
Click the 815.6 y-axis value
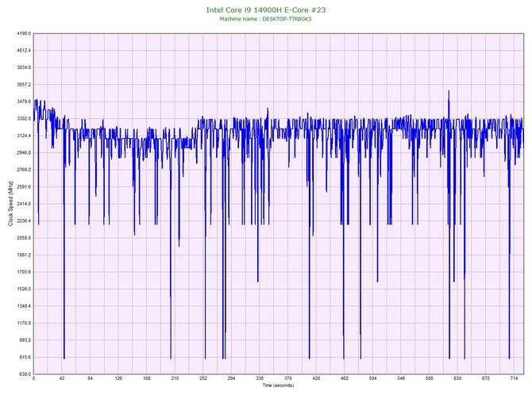[x=25, y=357]
